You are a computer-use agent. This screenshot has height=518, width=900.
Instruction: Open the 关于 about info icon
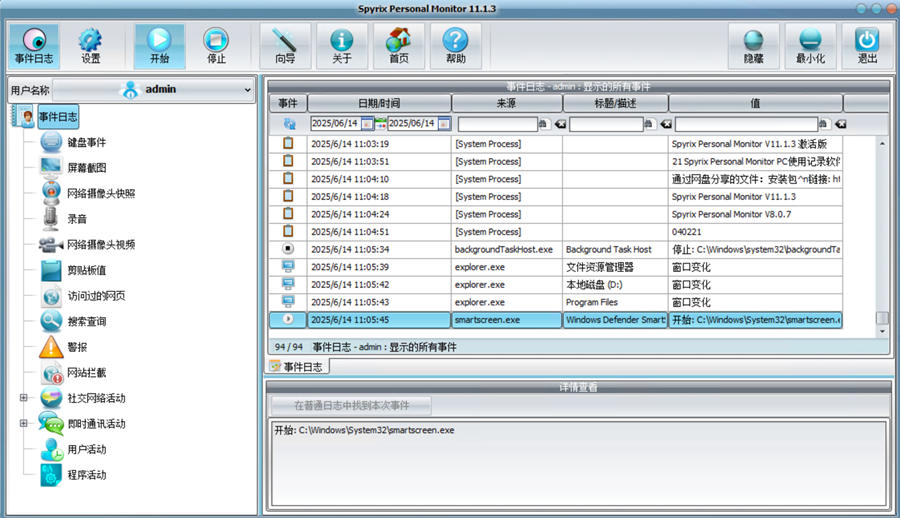[x=342, y=46]
